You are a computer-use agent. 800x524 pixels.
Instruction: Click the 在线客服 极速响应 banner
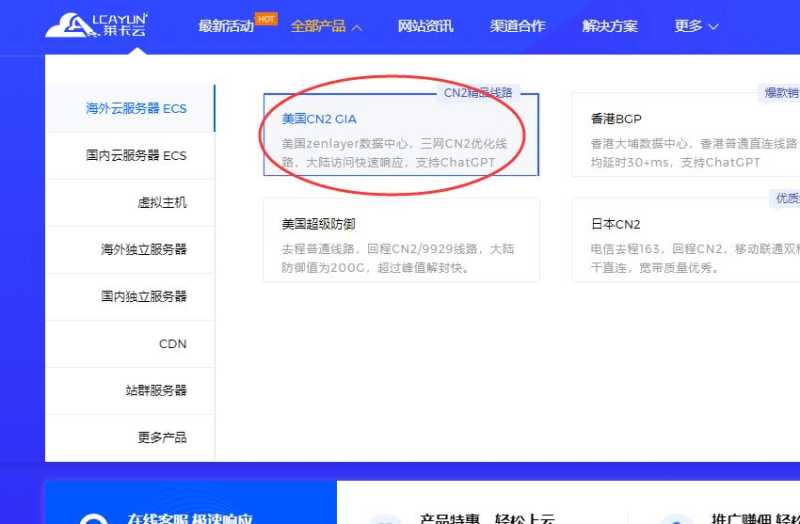coord(191,503)
